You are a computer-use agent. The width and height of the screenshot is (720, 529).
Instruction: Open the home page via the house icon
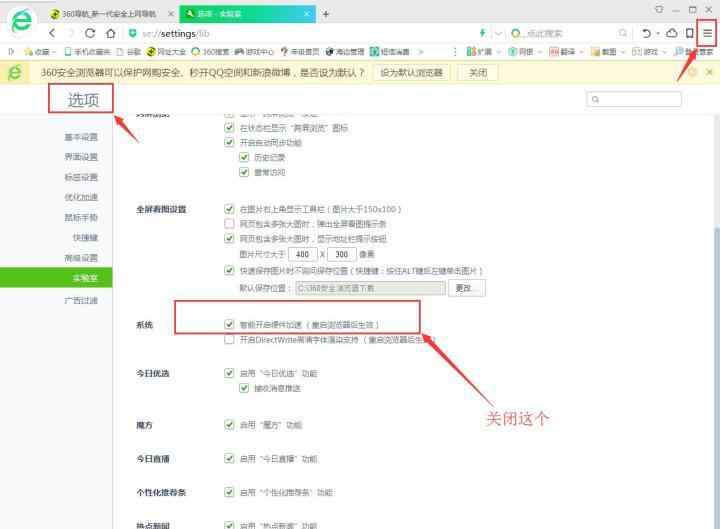111,33
